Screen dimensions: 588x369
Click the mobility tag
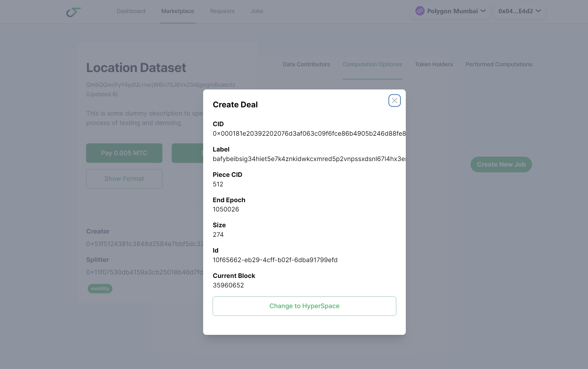click(x=100, y=289)
